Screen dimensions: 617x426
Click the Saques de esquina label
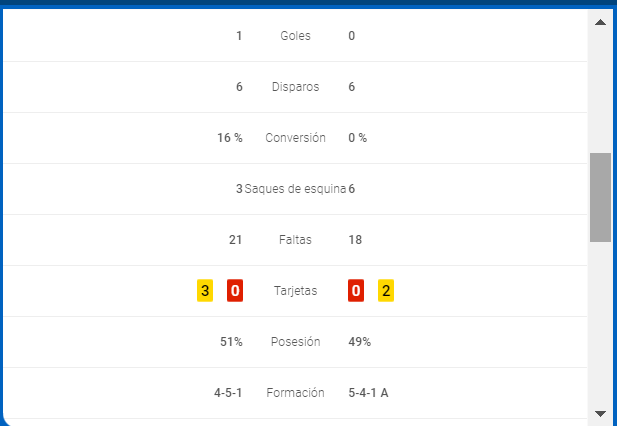point(295,189)
